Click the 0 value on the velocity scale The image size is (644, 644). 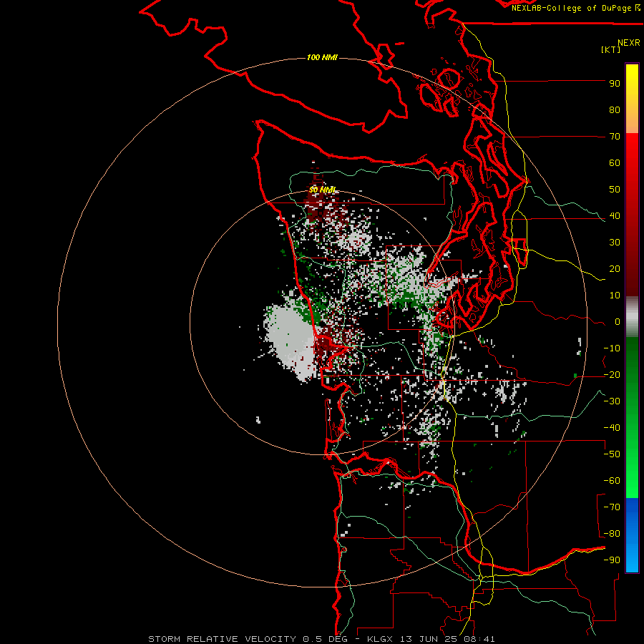(x=618, y=322)
